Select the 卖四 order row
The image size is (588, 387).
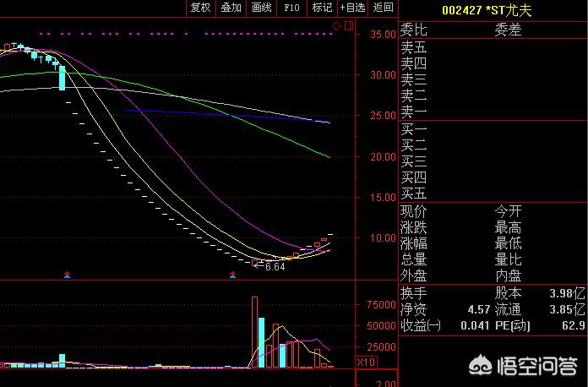(493, 63)
